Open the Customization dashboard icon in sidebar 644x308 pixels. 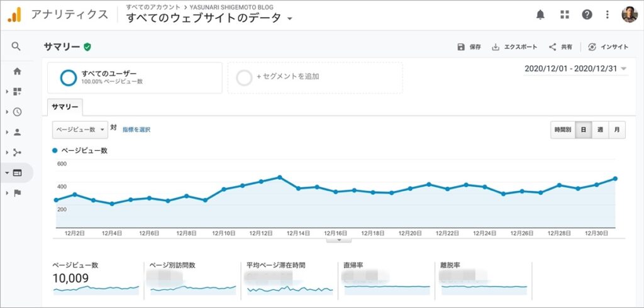point(17,92)
